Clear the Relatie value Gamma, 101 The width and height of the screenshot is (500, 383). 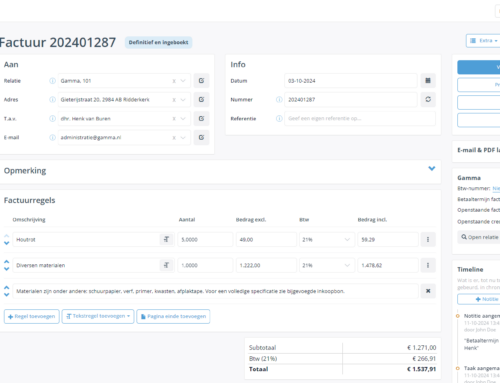pos(174,81)
